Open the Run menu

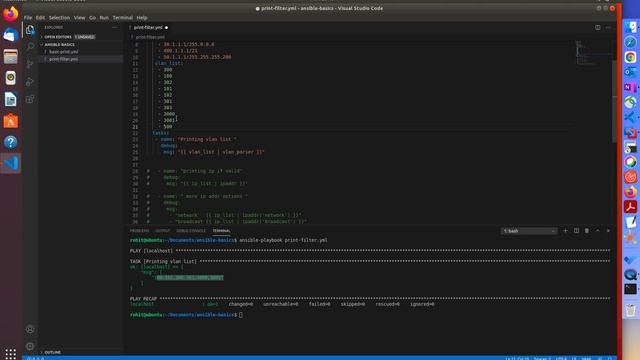tap(104, 18)
